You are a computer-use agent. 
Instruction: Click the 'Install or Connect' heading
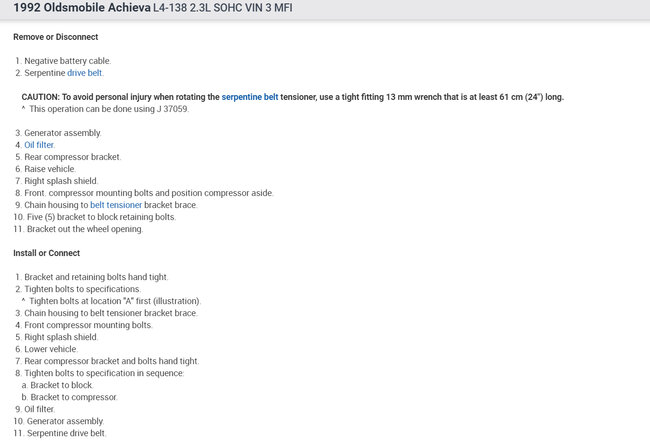[x=46, y=253]
